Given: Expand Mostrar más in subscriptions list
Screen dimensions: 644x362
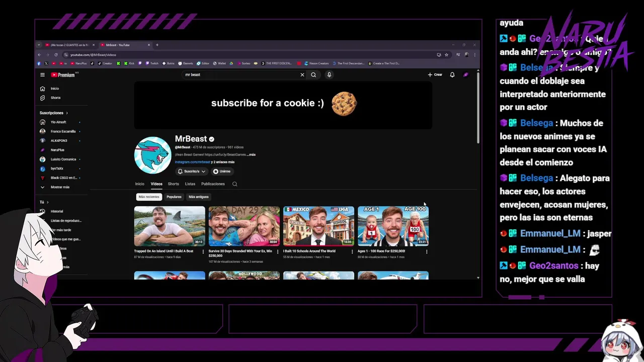Looking at the screenshot, I should coord(55,187).
